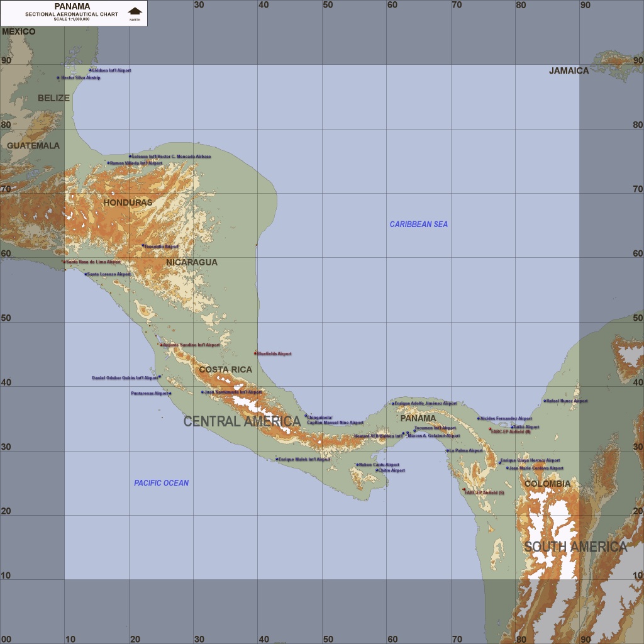Select the Tocumen Int'l Airport marker
Image resolution: width=644 pixels, height=644 pixels.
pos(414,431)
